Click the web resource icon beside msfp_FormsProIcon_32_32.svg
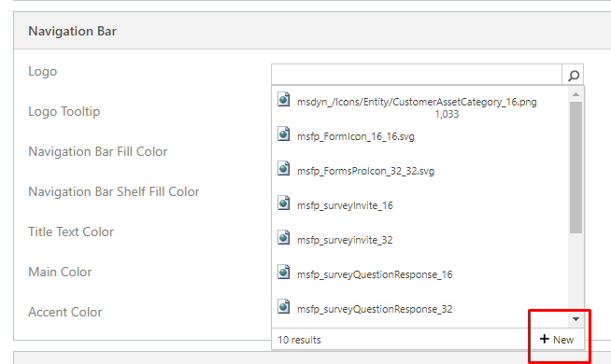 pyautogui.click(x=284, y=169)
